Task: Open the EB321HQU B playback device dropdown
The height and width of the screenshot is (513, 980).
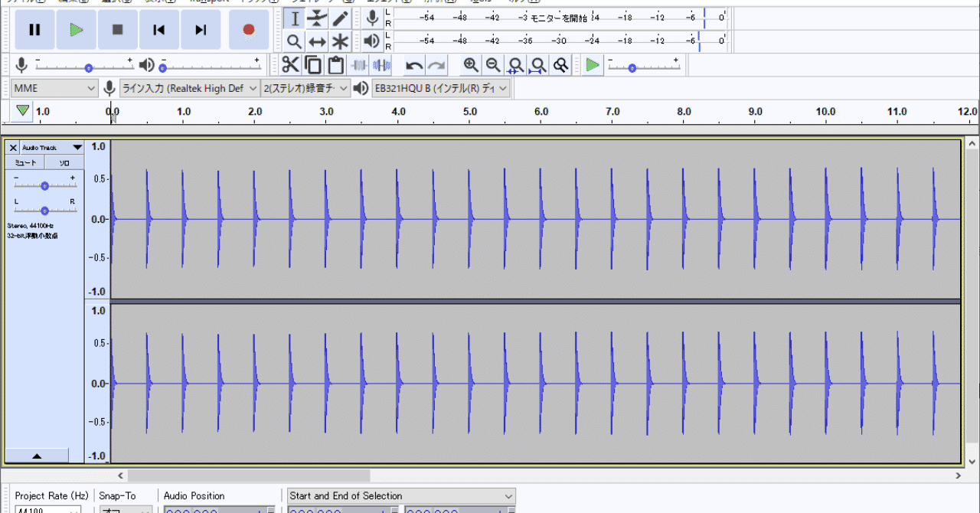Action: coord(441,89)
